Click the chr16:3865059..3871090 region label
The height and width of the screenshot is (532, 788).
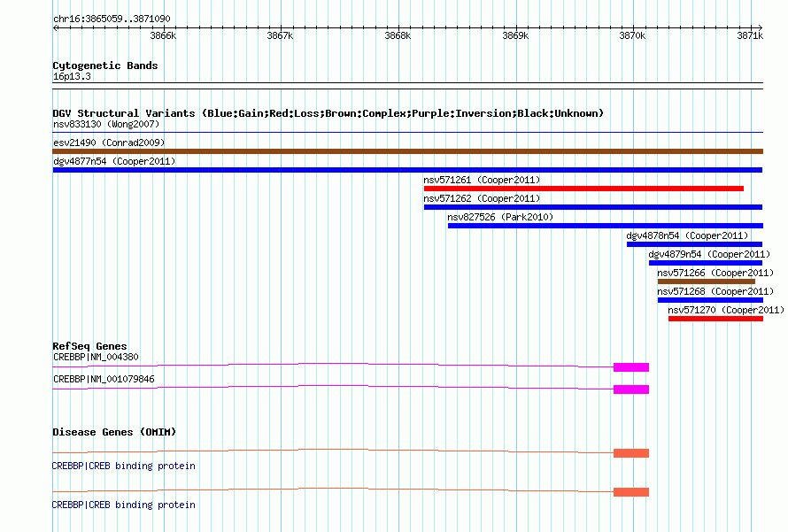(112, 19)
